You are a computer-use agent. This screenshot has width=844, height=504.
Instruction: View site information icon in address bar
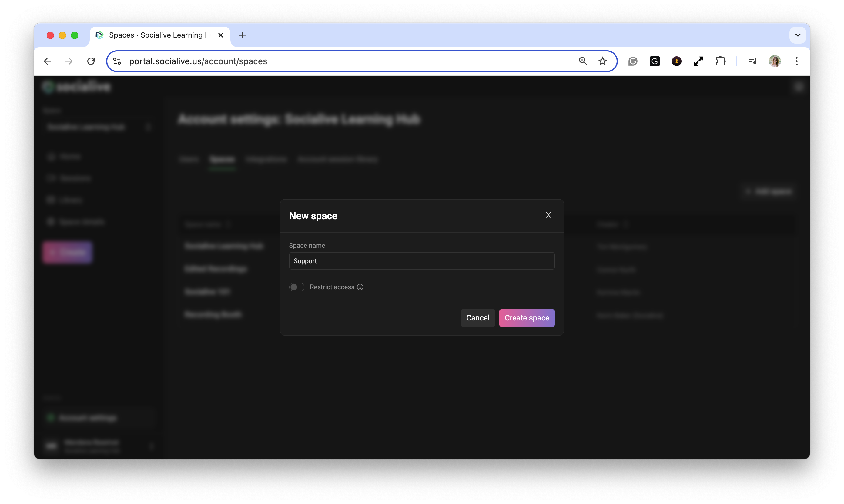pos(117,61)
